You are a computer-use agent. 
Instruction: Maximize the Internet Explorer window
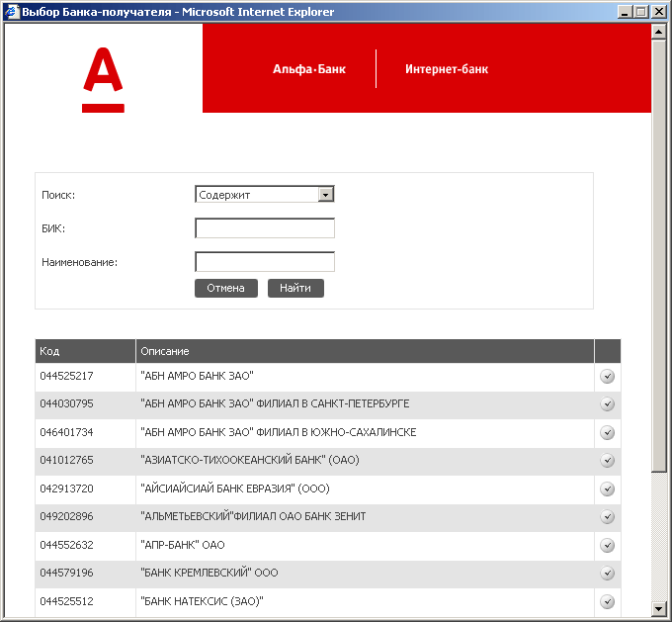640,12
